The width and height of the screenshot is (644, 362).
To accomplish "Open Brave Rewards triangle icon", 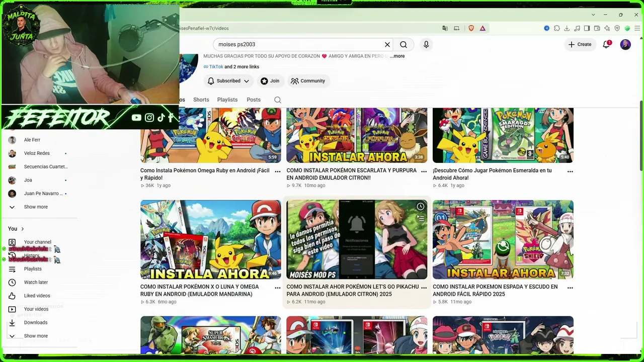I will click(x=482, y=28).
